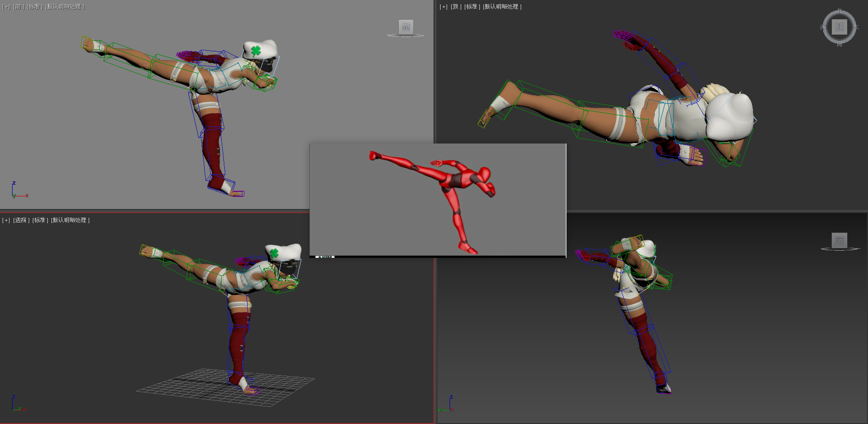
Task: Open the [+] general menu in Perspective viewport
Action: coord(6,221)
